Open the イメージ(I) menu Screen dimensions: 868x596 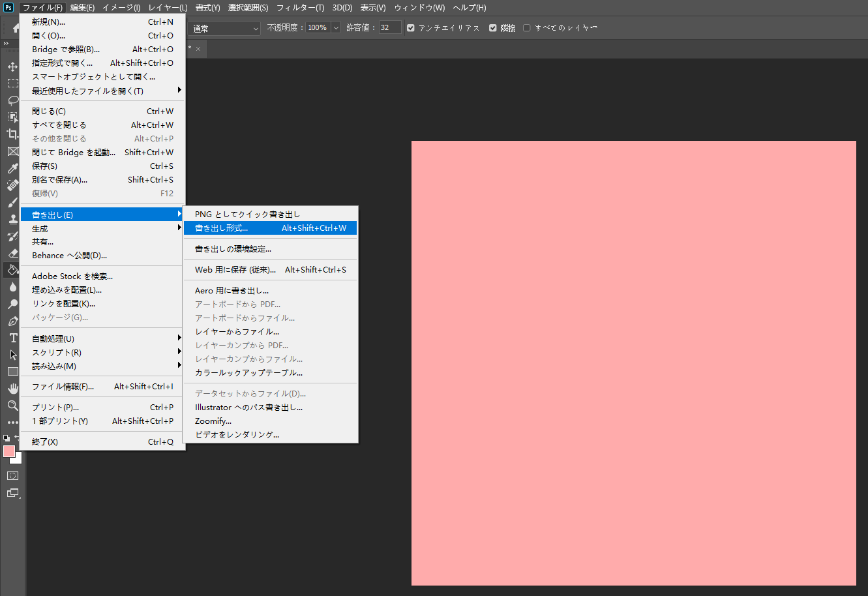[121, 8]
